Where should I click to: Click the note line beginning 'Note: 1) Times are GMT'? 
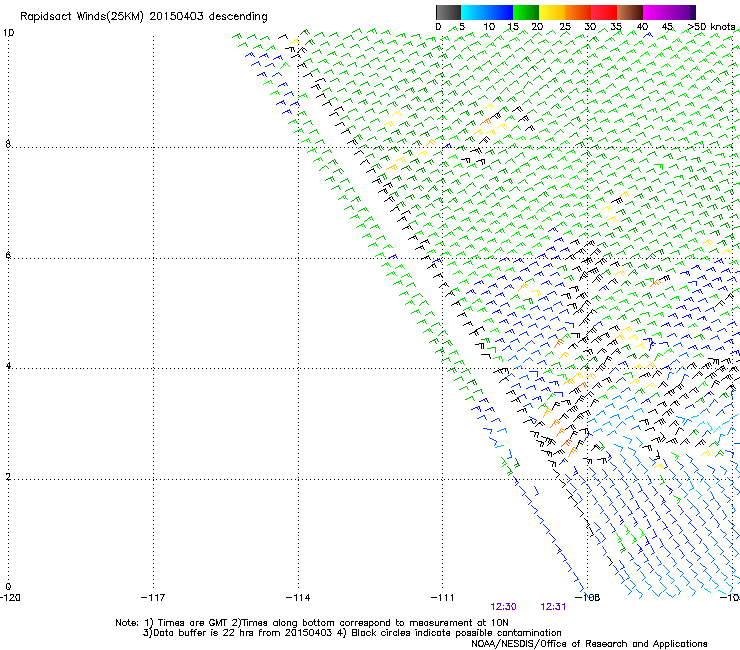(x=311, y=623)
